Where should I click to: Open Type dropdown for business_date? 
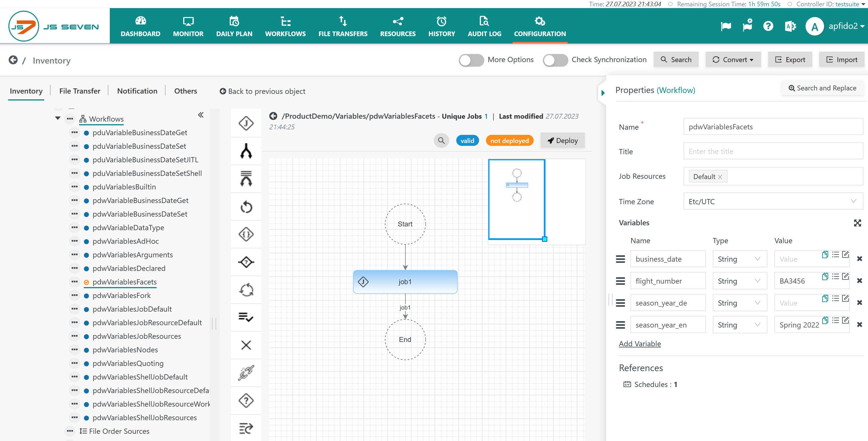739,259
